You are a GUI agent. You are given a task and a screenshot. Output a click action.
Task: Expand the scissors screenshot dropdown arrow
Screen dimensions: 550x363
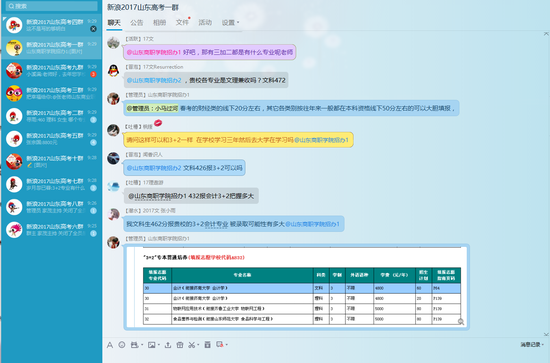198,345
